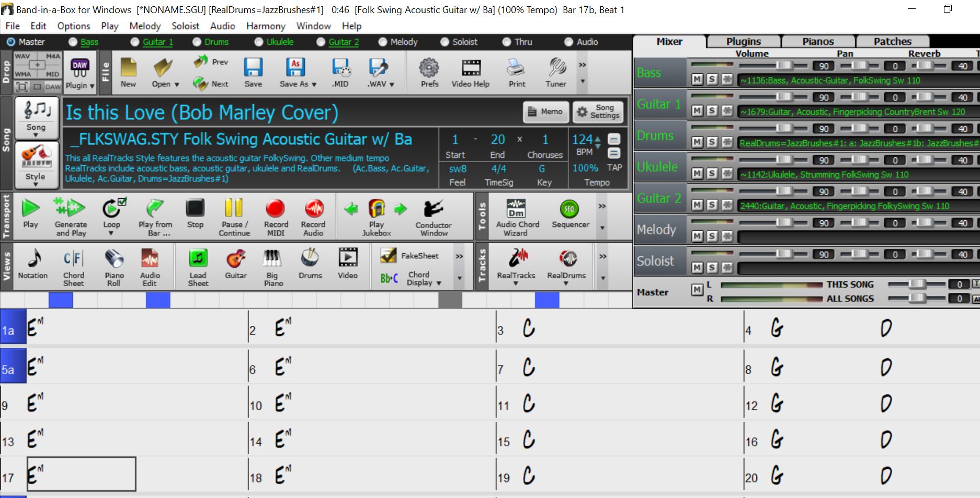Viewport: 980px width, 498px height.
Task: Select the Master track radio button
Action: coord(11,42)
